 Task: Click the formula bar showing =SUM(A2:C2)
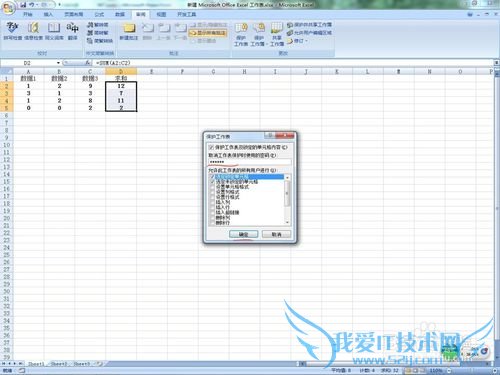293,63
